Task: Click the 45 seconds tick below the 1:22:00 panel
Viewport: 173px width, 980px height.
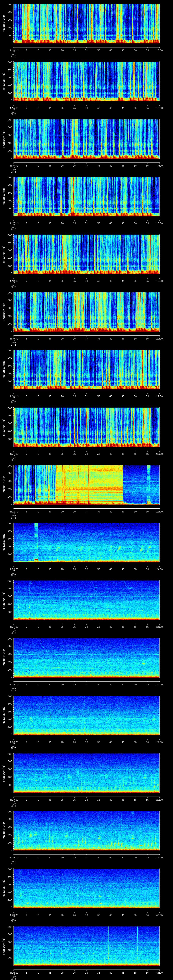Action: click(x=123, y=511)
